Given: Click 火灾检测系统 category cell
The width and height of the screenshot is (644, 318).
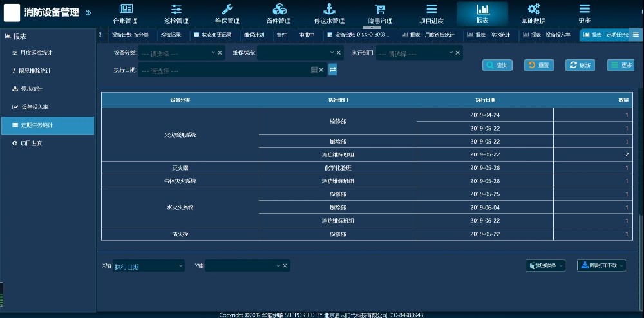Looking at the screenshot, I should point(180,135).
